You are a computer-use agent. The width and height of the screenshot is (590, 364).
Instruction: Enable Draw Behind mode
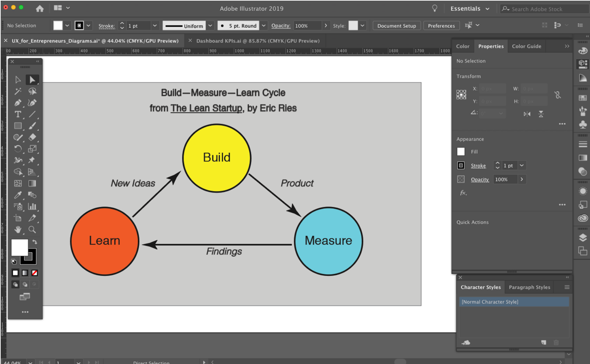(25, 284)
